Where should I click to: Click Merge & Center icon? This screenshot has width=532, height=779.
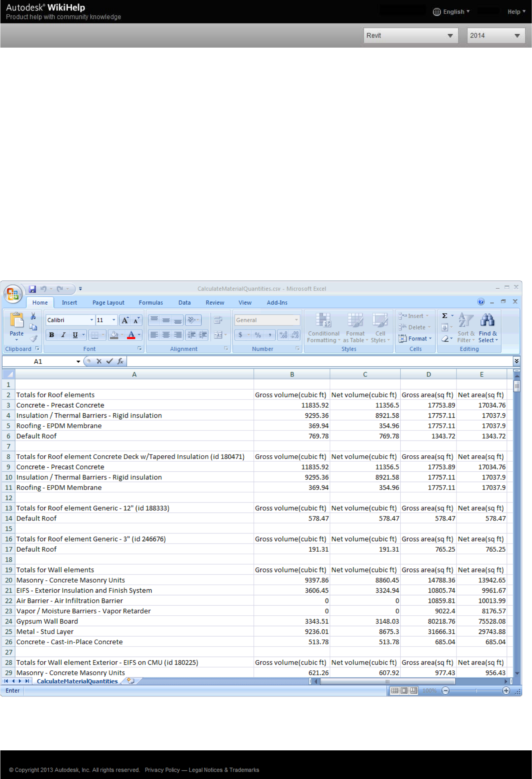pyautogui.click(x=219, y=335)
